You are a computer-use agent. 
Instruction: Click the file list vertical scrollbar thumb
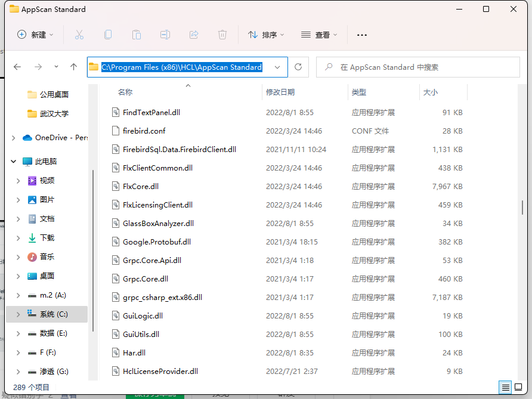click(522, 208)
